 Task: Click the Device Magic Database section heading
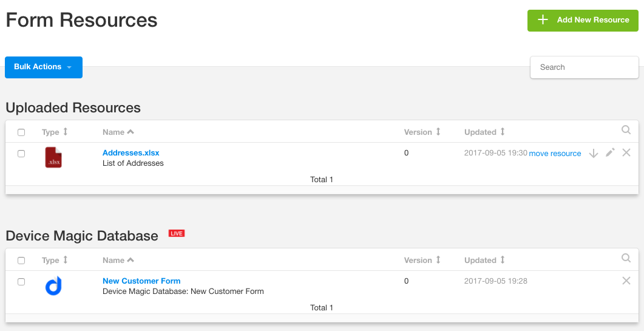pos(82,236)
